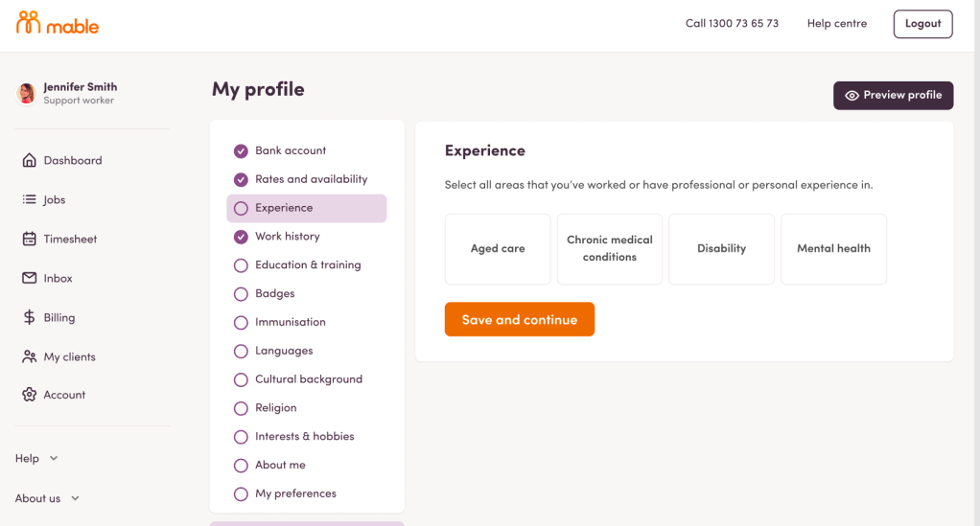This screenshot has height=526, width=980.
Task: Open the Rates and availability section
Action: click(311, 179)
